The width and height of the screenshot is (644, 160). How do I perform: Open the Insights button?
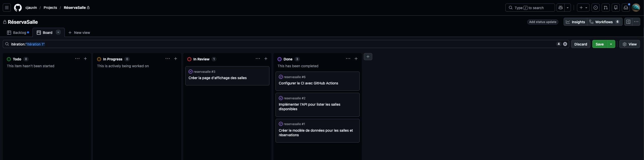pyautogui.click(x=575, y=22)
